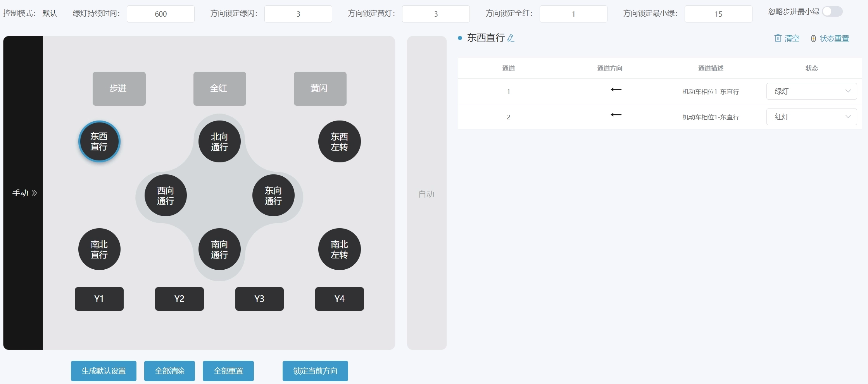Viewport: 868px width, 384px height.
Task: Choose the 南北直行 direction circle
Action: (x=99, y=250)
